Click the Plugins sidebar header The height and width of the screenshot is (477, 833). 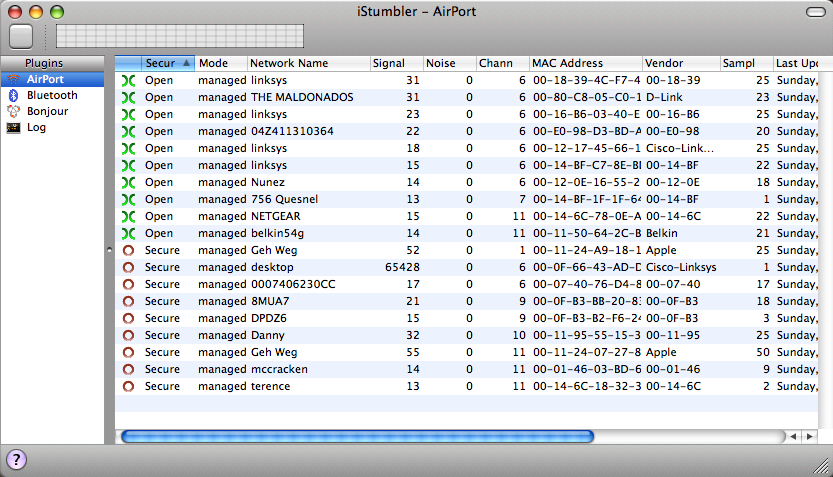click(x=52, y=63)
